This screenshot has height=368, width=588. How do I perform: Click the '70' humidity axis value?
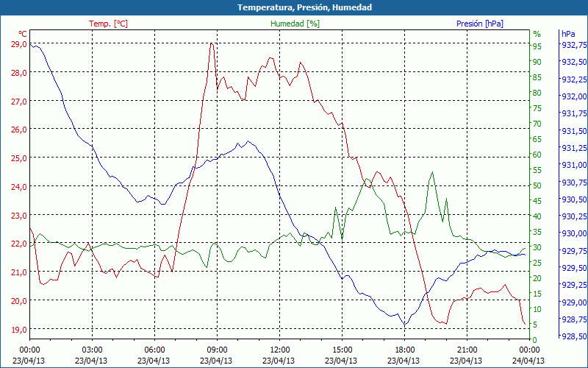(x=537, y=124)
